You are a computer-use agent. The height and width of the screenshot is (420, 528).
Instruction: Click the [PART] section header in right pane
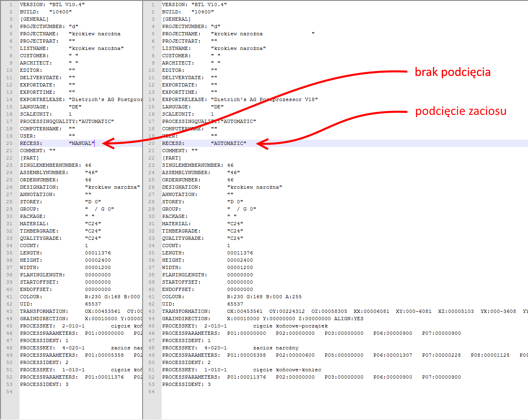(x=171, y=158)
